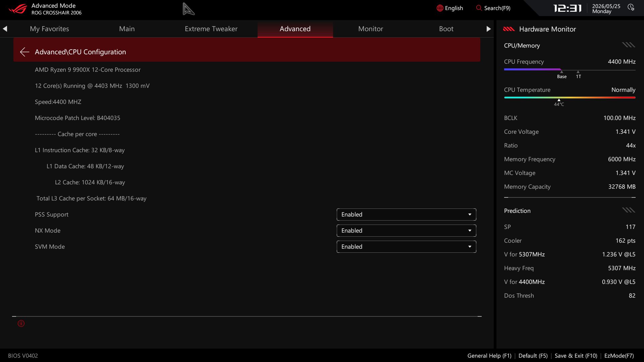Click the globe language icon
This screenshot has width=644, height=362.
(440, 8)
